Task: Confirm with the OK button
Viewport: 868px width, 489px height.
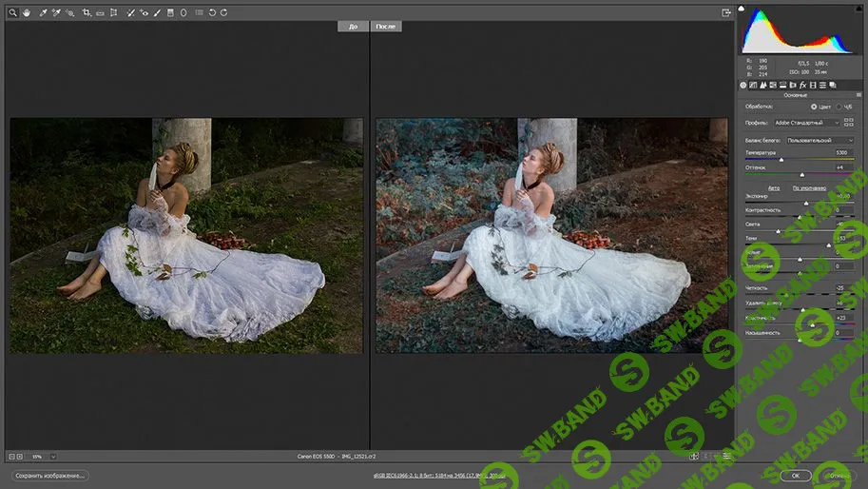Action: 796,475
